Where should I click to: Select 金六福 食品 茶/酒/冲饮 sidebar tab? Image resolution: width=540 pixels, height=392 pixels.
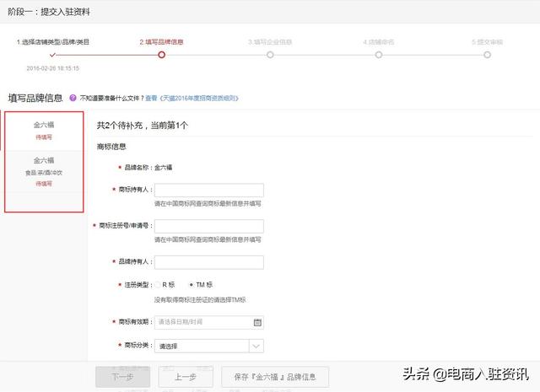[x=44, y=172]
